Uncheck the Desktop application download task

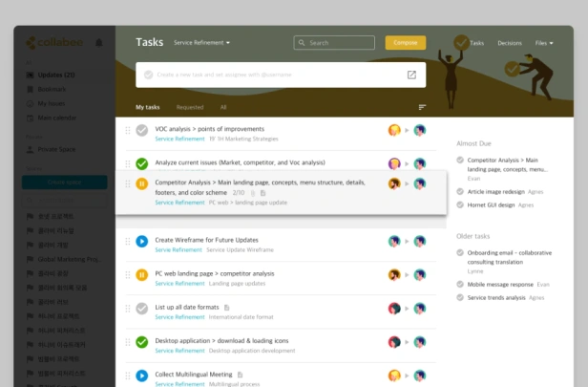coord(141,342)
